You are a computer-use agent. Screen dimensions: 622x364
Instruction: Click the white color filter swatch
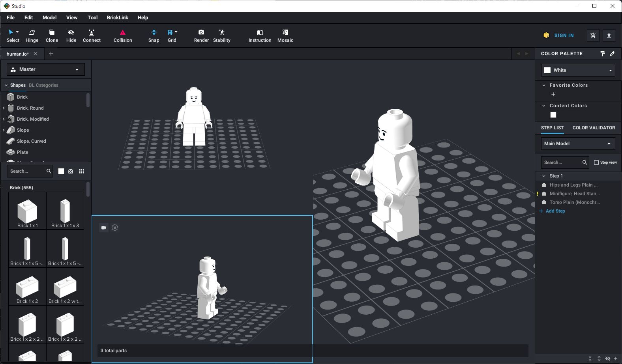[61, 171]
